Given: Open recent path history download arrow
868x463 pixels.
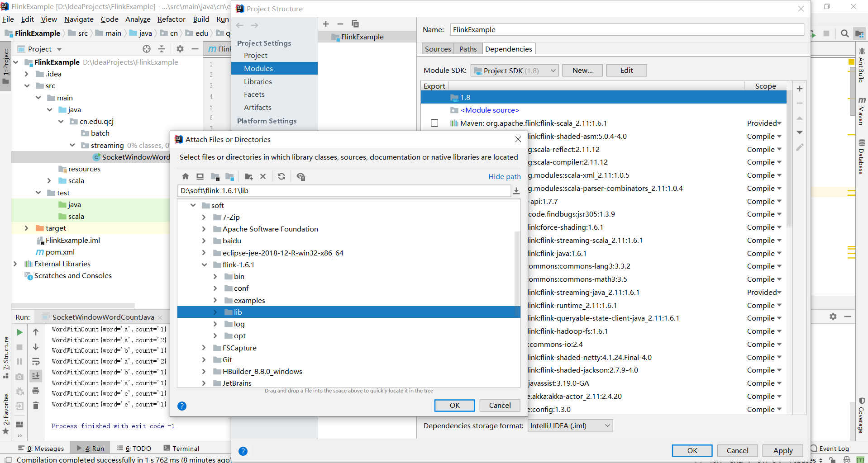Looking at the screenshot, I should 516,191.
